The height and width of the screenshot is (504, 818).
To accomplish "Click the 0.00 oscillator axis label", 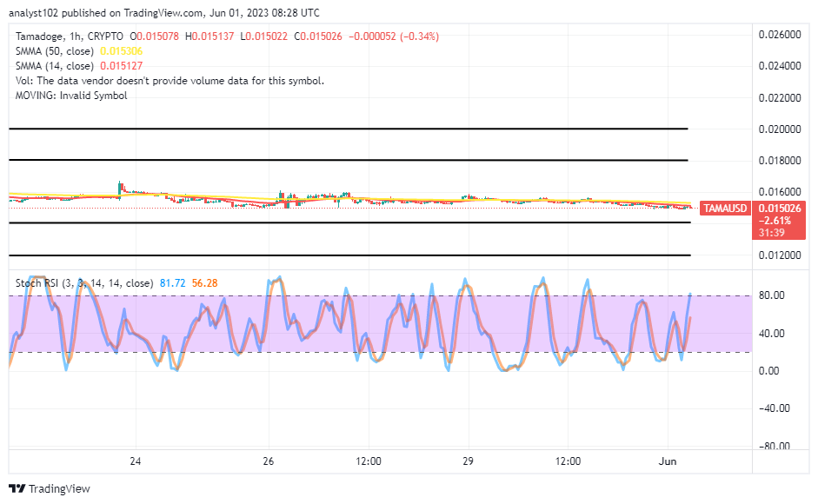I will tap(769, 370).
